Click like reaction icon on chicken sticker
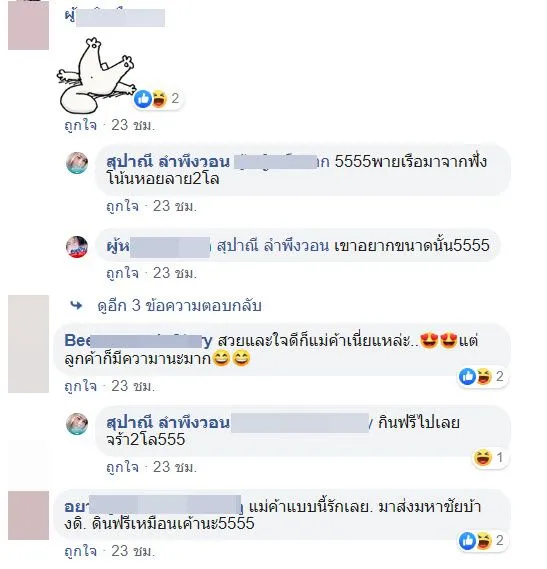This screenshot has width=547, height=569. click(x=143, y=98)
